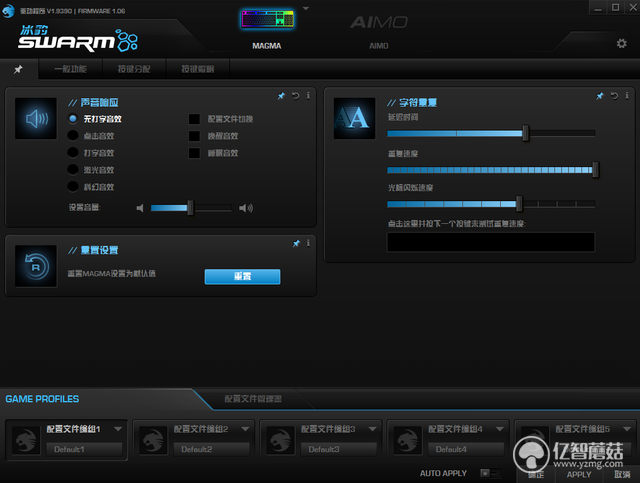Click the low-volume speaker icon
640x483 pixels.
(x=140, y=208)
